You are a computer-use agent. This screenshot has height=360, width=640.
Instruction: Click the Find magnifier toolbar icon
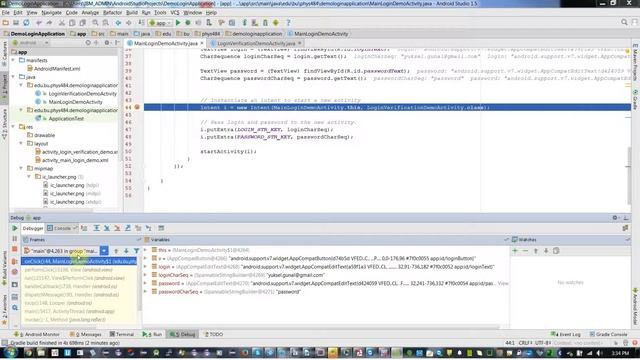coord(95,23)
